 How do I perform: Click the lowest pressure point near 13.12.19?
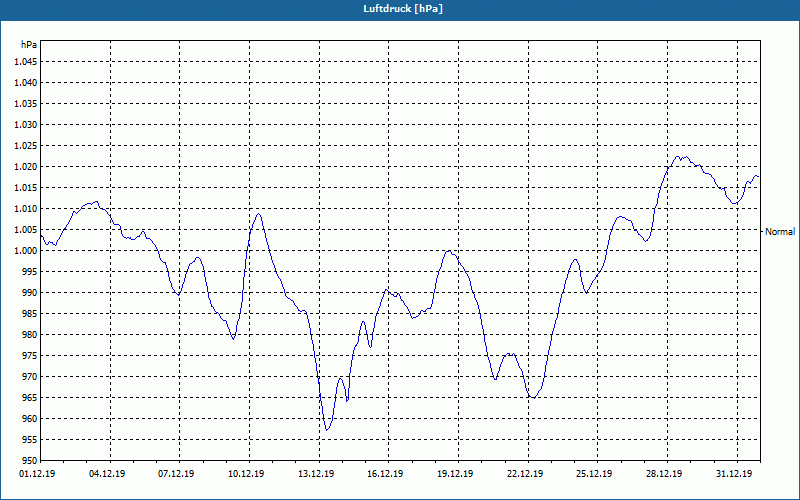(x=327, y=430)
